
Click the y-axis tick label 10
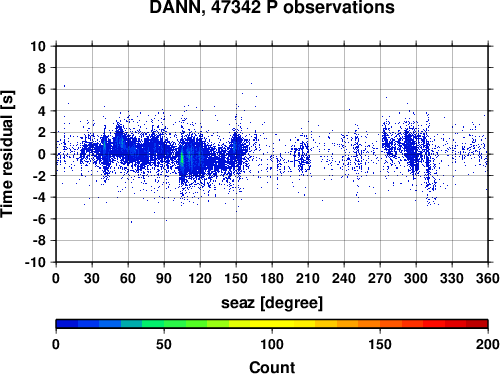[38, 46]
